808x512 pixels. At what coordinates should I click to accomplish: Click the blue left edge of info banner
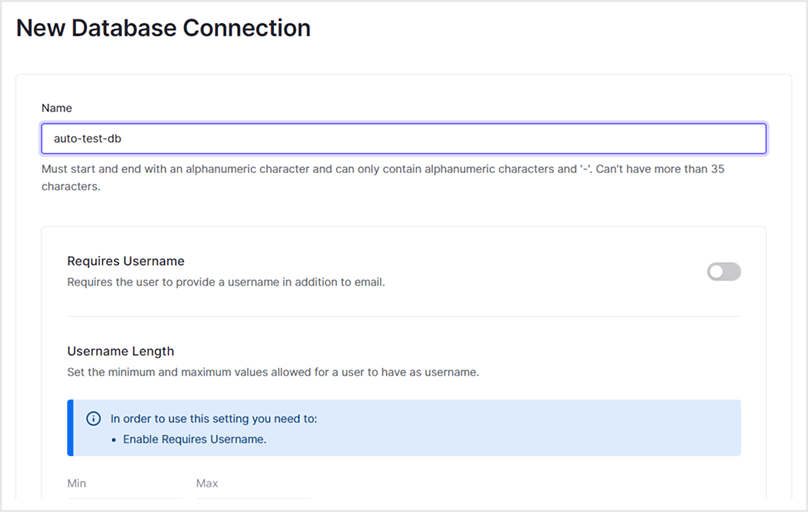pyautogui.click(x=69, y=428)
